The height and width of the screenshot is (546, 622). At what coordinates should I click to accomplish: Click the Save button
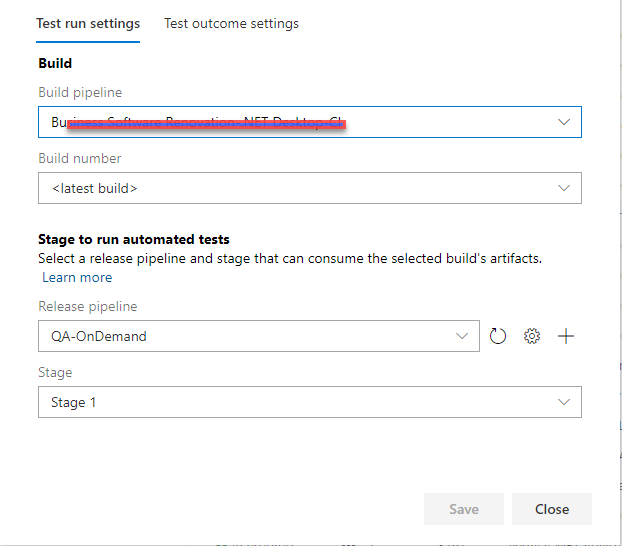[x=464, y=509]
